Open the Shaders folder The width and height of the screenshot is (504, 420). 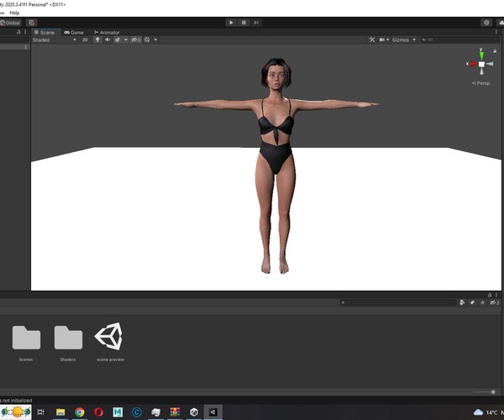point(68,344)
